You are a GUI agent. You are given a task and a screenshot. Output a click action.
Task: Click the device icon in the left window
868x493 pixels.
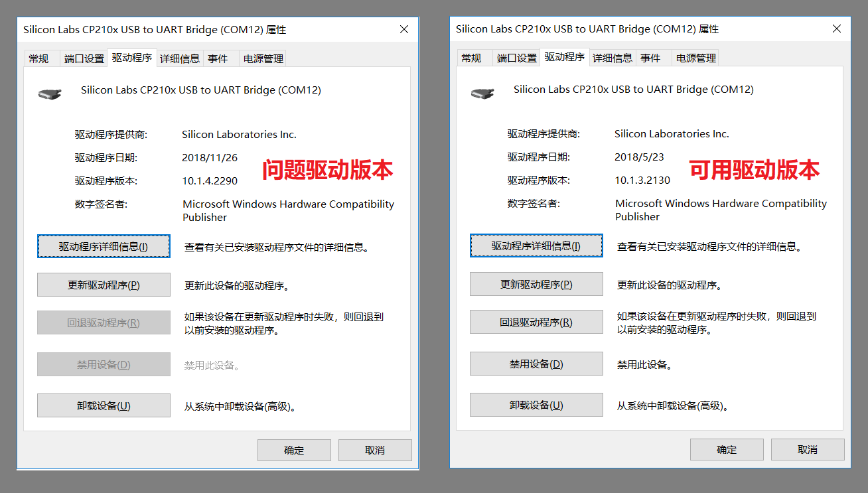point(50,94)
